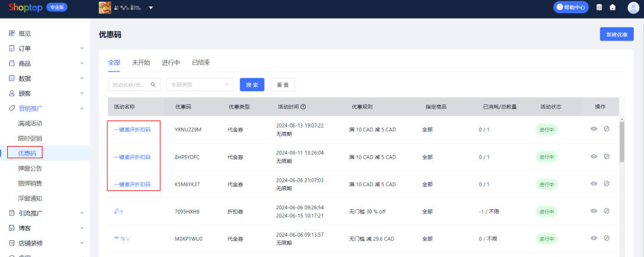This screenshot has height=257, width=644.
Task: View coupon K5M6YK37 via eye icon
Action: 593,184
